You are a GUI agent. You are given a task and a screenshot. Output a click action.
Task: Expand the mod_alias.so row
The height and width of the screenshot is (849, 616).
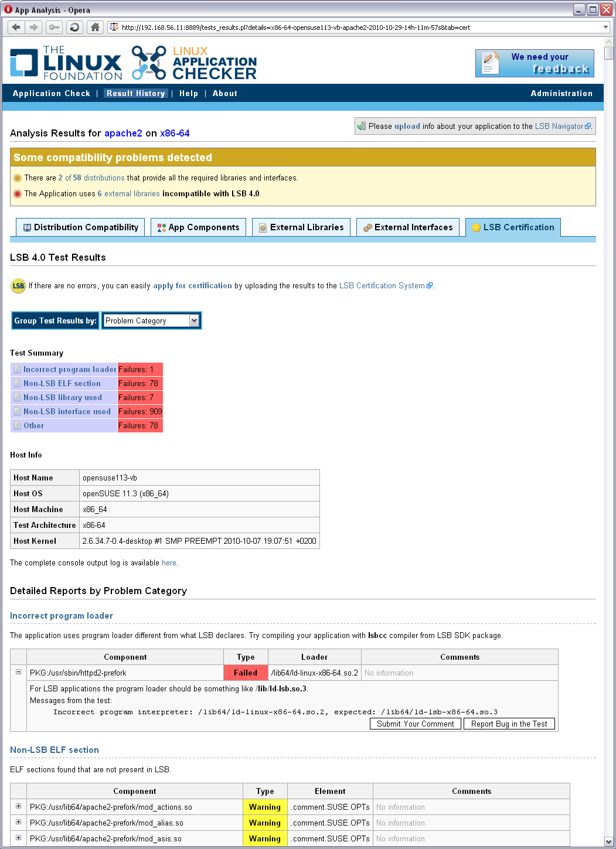pyautogui.click(x=18, y=822)
